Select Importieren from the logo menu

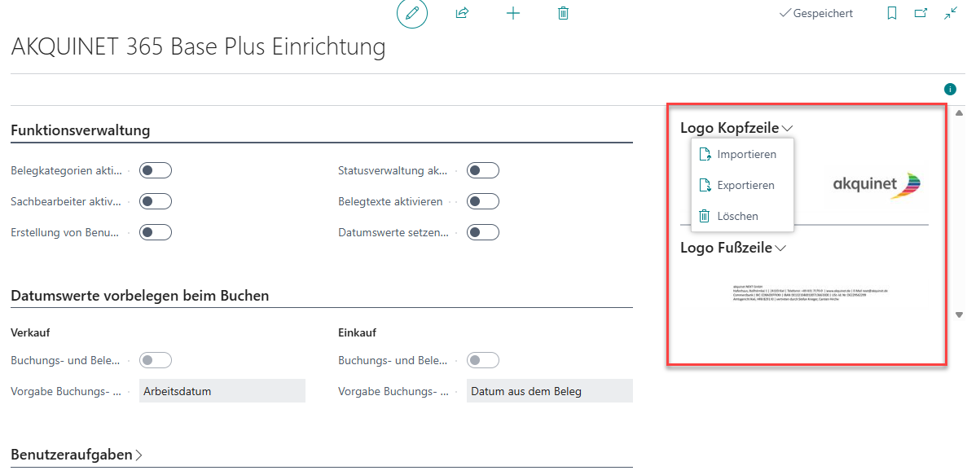click(x=742, y=154)
